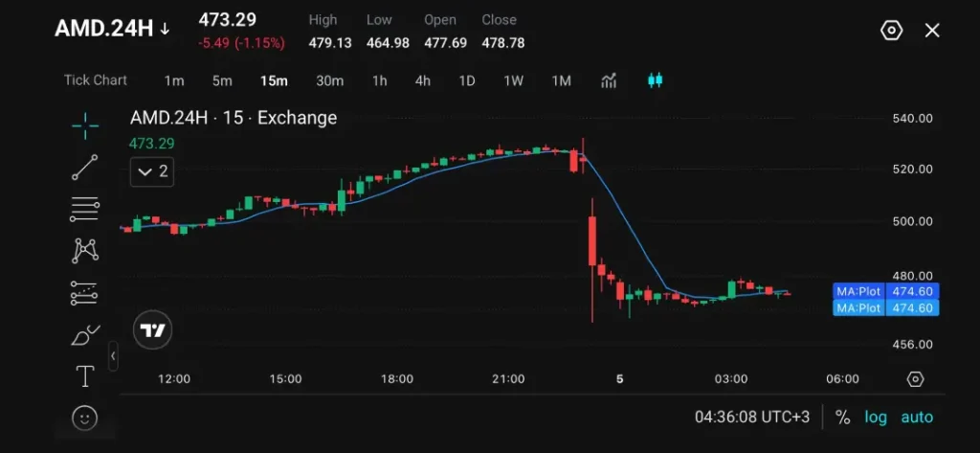The width and height of the screenshot is (980, 453).
Task: Click the 18:00 time axis label
Action: coord(397,379)
